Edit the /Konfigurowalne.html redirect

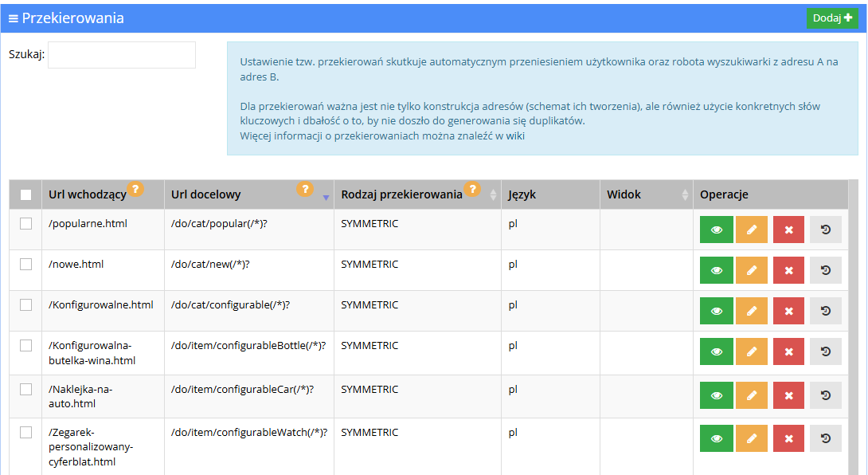click(752, 311)
